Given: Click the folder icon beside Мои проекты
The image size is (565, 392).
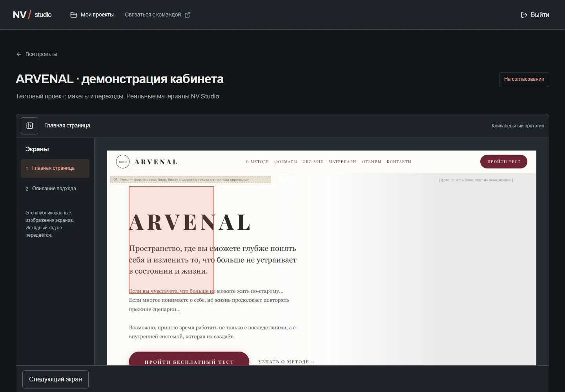Looking at the screenshot, I should click(73, 15).
